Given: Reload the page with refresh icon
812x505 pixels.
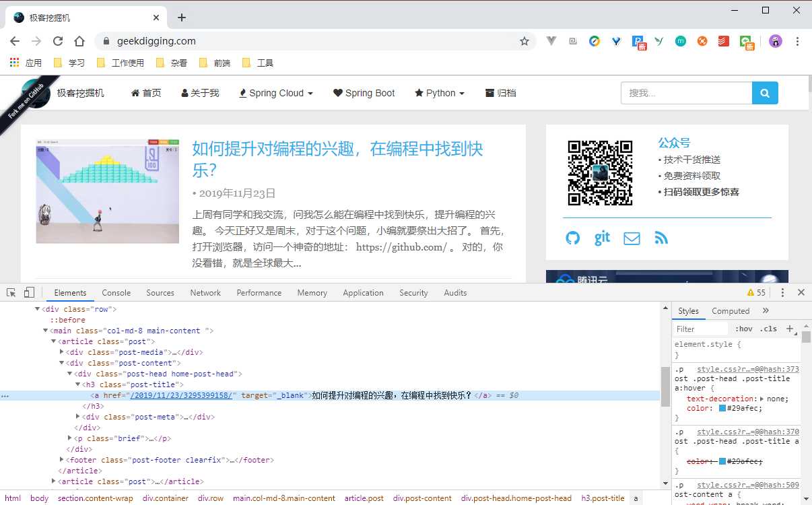Looking at the screenshot, I should tap(58, 41).
